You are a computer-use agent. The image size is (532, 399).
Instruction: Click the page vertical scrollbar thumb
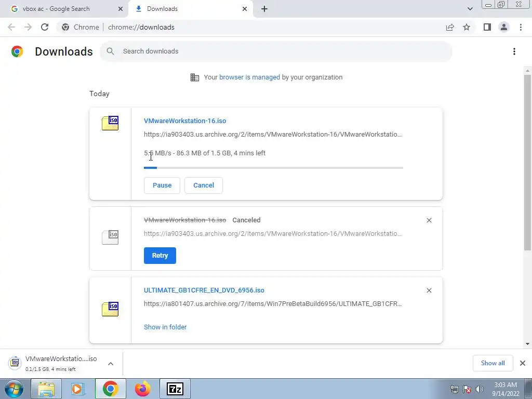(527, 163)
